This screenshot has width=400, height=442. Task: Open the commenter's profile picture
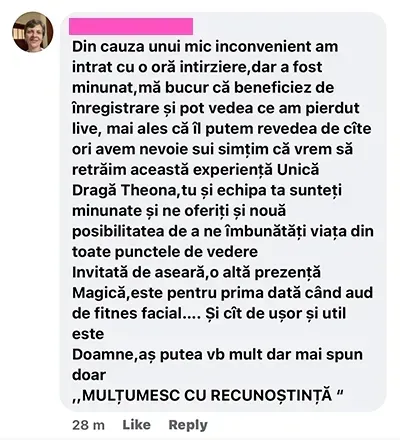coord(33,32)
